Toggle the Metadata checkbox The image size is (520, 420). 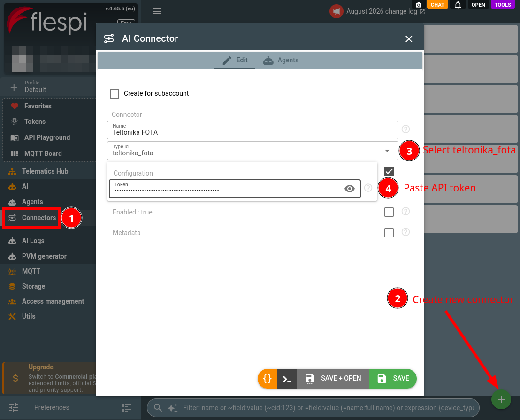tap(389, 233)
